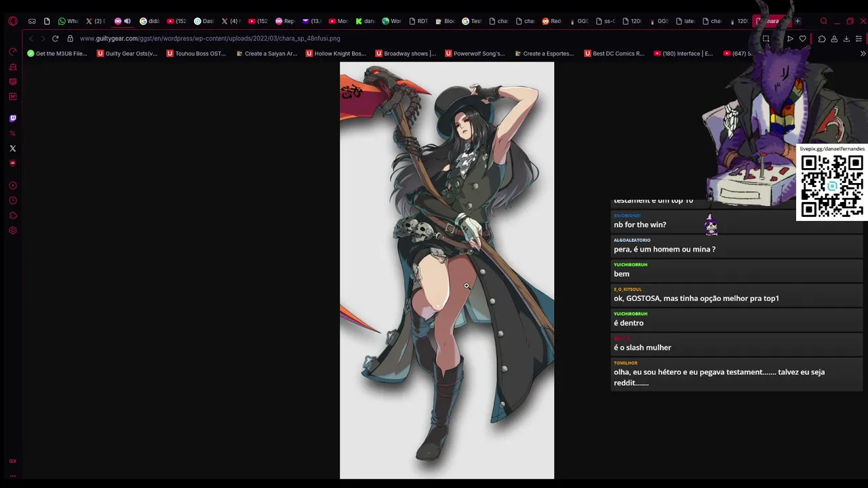Open 'Best DC Comics R...' bookmark

[614, 54]
